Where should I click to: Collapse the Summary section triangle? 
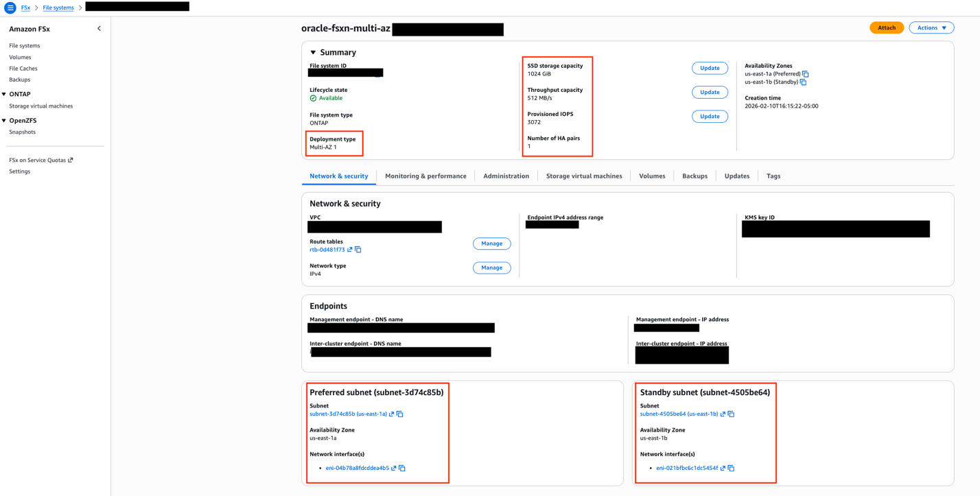click(313, 53)
